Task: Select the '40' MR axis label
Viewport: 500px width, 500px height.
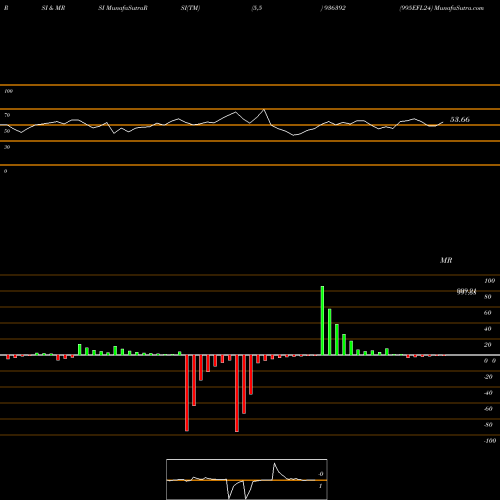Action: click(488, 329)
